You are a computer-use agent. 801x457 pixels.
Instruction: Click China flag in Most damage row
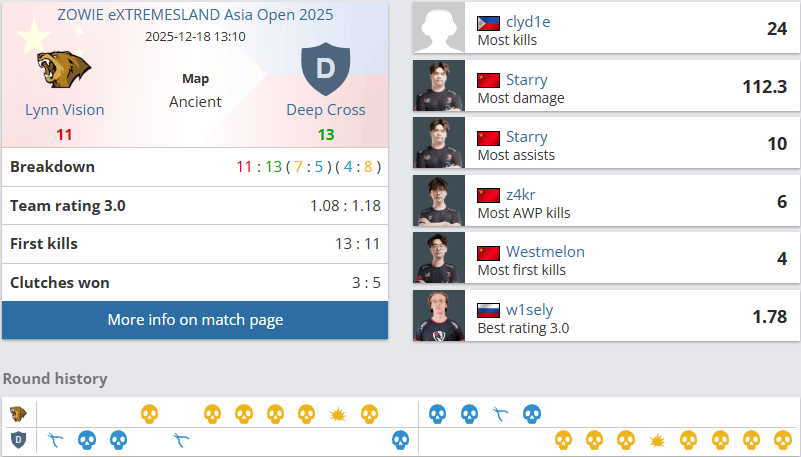(488, 81)
